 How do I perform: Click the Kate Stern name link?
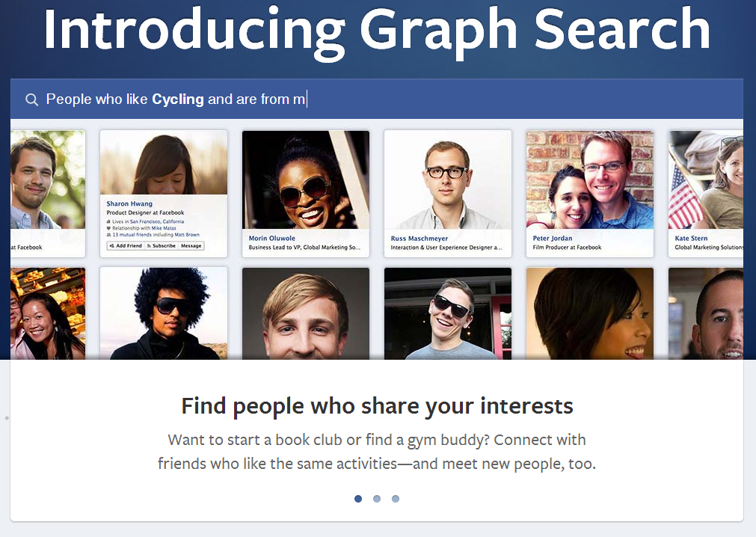point(691,238)
